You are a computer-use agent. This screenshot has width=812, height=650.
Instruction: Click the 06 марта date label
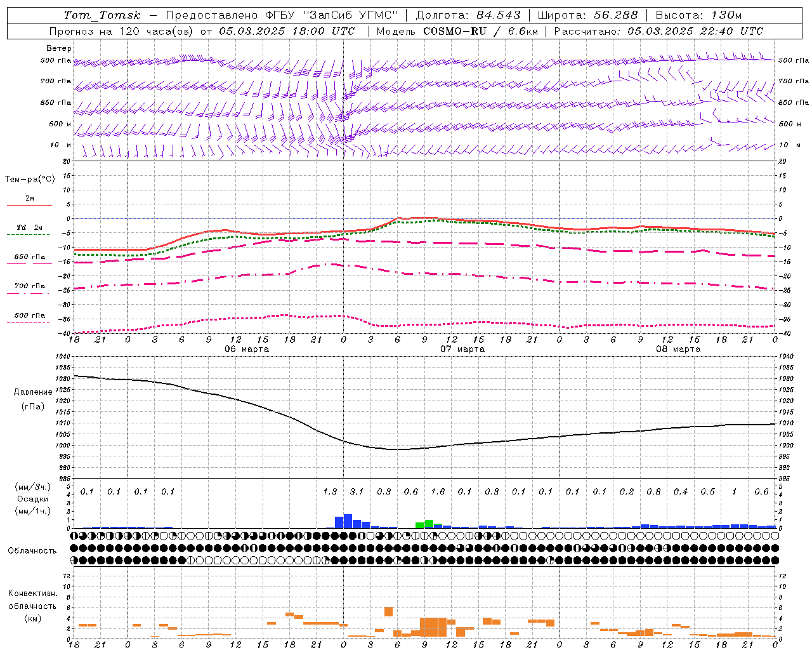pyautogui.click(x=247, y=348)
